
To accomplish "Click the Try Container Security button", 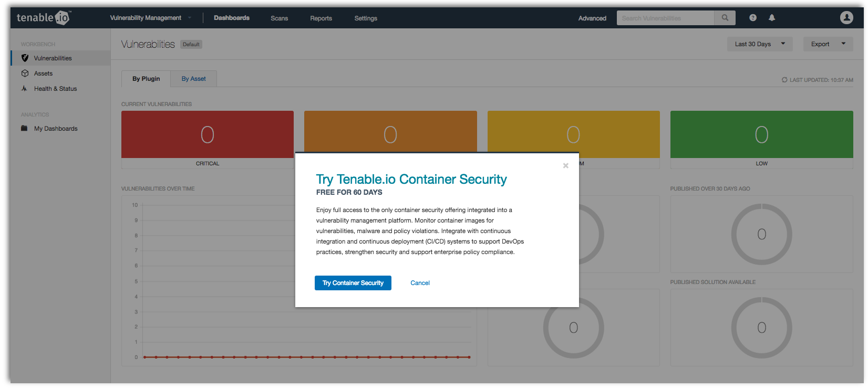I will [x=353, y=283].
